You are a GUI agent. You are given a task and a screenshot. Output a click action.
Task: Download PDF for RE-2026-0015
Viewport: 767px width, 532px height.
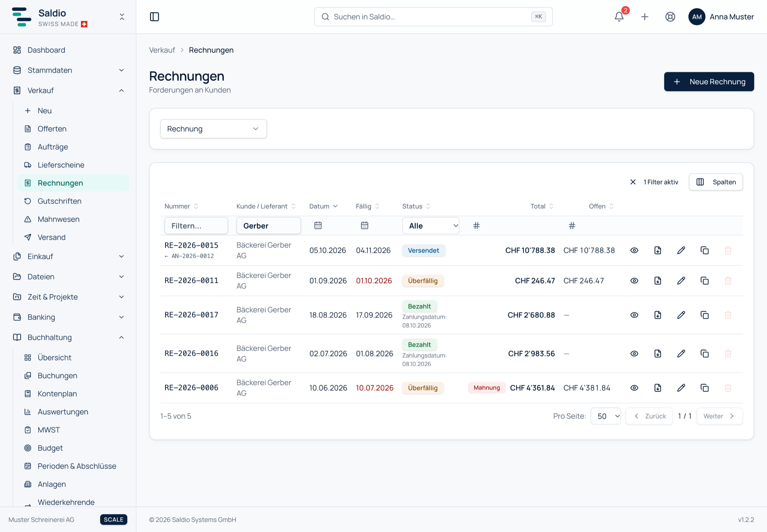(658, 250)
